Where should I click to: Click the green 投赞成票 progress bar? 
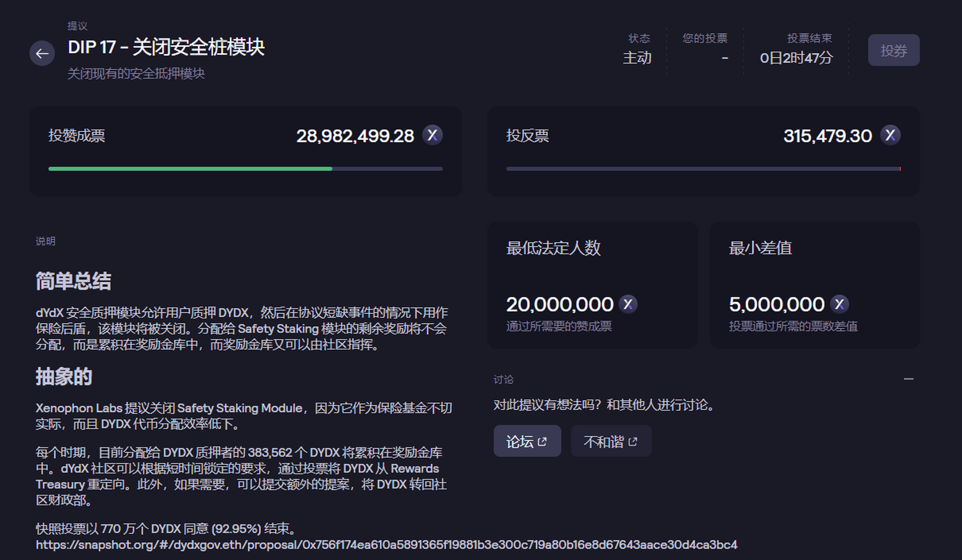pyautogui.click(x=246, y=168)
